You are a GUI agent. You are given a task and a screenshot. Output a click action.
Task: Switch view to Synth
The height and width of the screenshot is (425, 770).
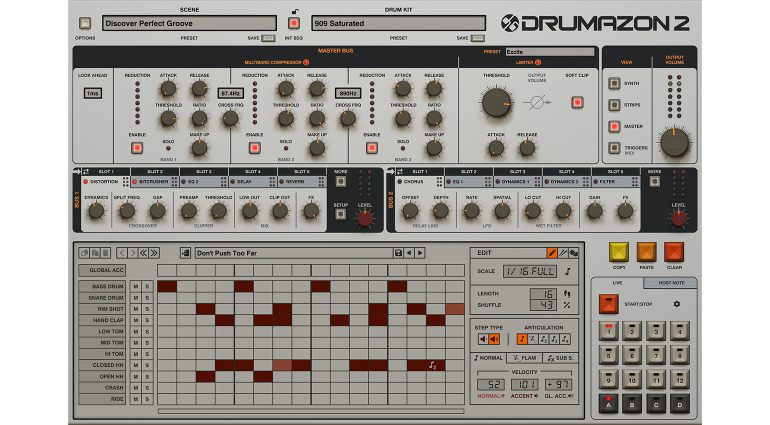pyautogui.click(x=614, y=83)
